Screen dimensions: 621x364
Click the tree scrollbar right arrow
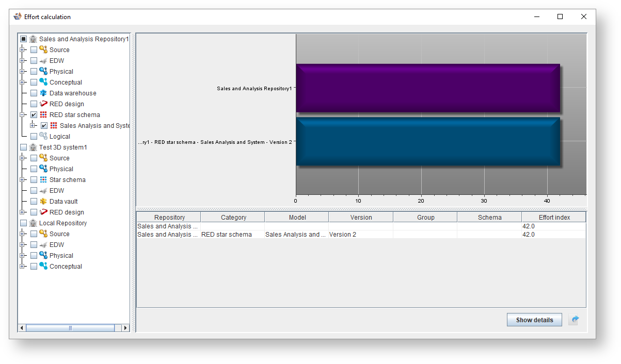tap(125, 328)
